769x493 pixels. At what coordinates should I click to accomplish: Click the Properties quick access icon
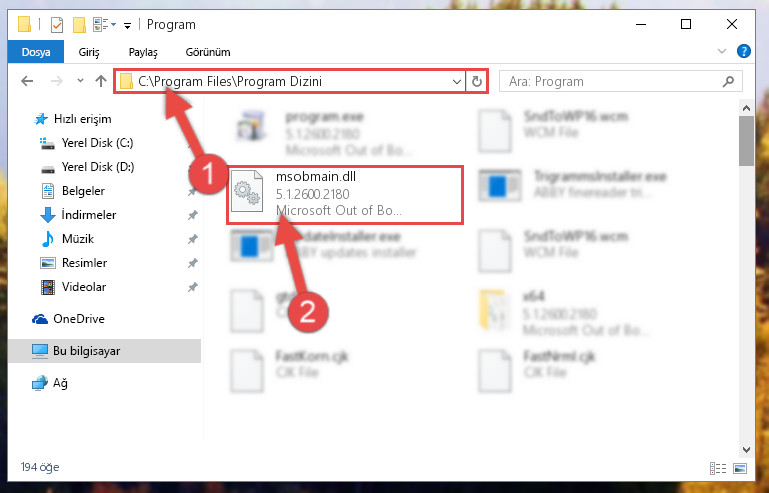57,25
